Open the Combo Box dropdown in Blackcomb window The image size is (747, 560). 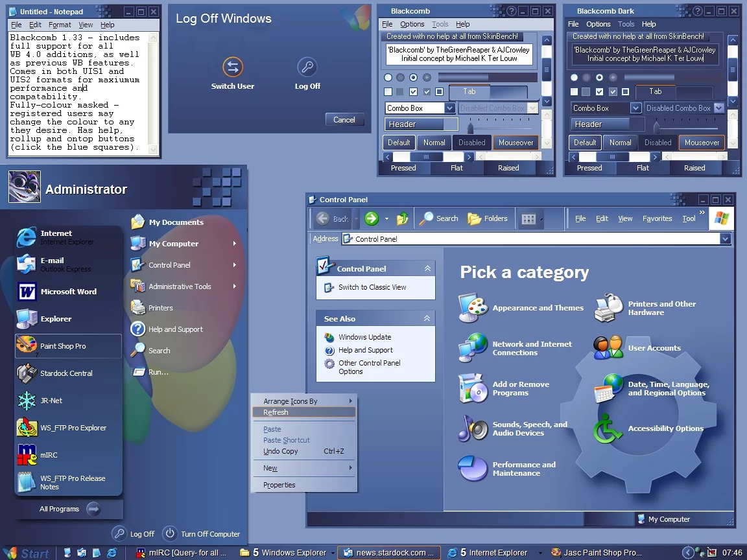(x=449, y=108)
